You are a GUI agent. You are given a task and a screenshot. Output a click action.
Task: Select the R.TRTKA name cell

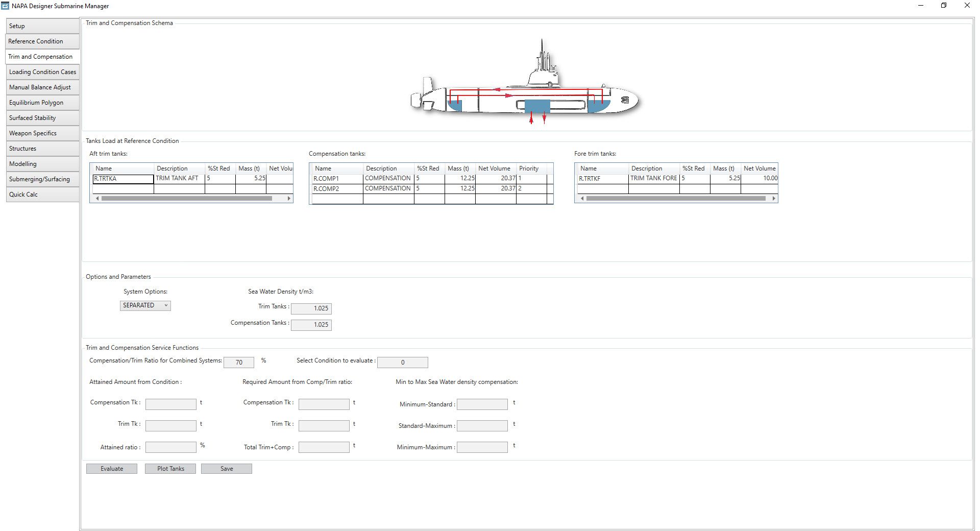pyautogui.click(x=123, y=179)
